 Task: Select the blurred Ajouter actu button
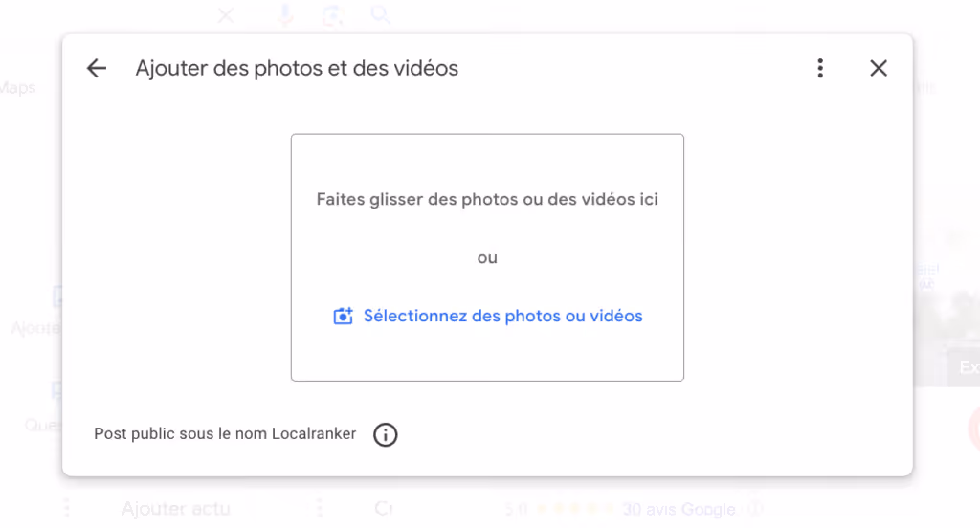tap(176, 509)
